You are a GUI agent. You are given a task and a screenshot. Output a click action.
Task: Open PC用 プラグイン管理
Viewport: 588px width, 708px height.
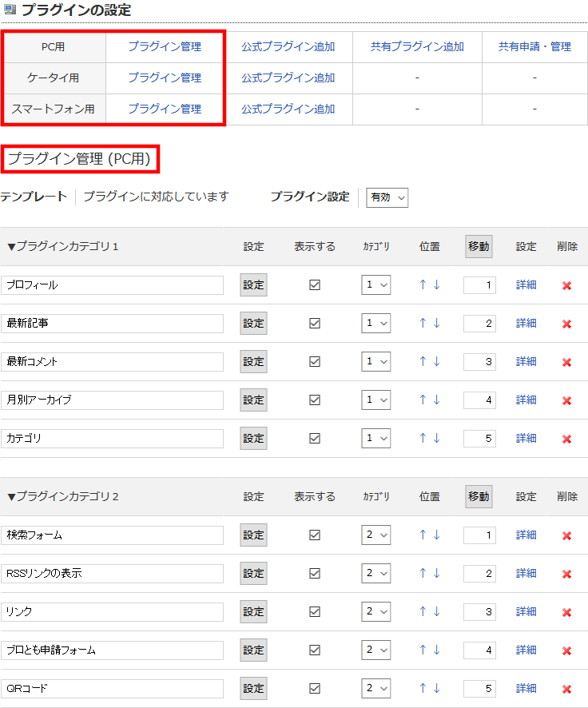[x=165, y=46]
